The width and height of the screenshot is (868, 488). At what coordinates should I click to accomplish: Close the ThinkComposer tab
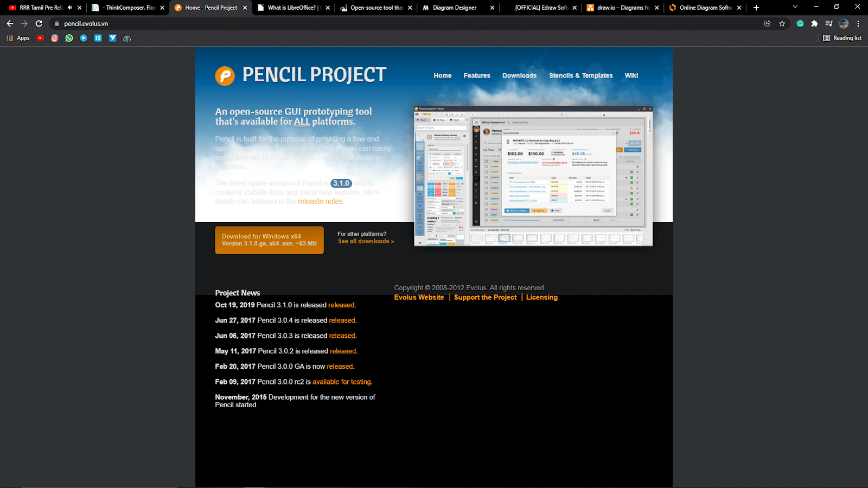point(162,8)
